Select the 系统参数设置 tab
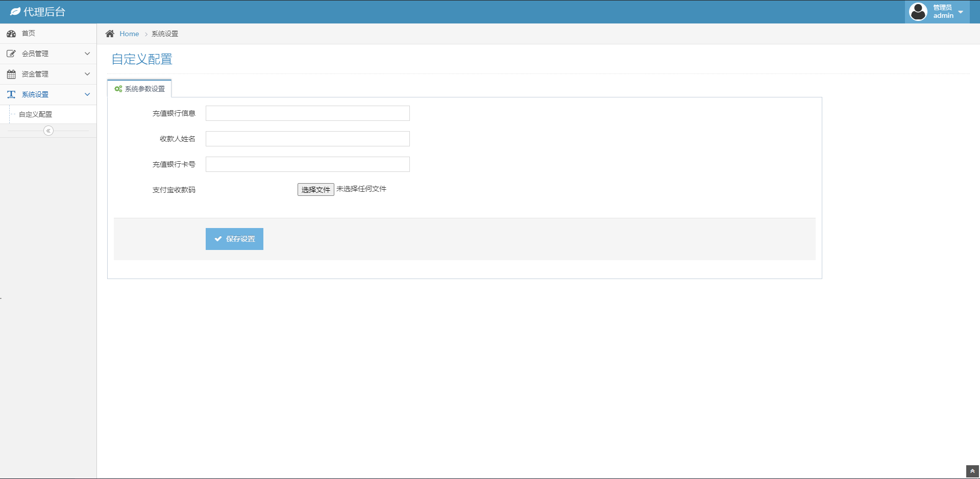Viewport: 980px width, 479px height. click(140, 89)
